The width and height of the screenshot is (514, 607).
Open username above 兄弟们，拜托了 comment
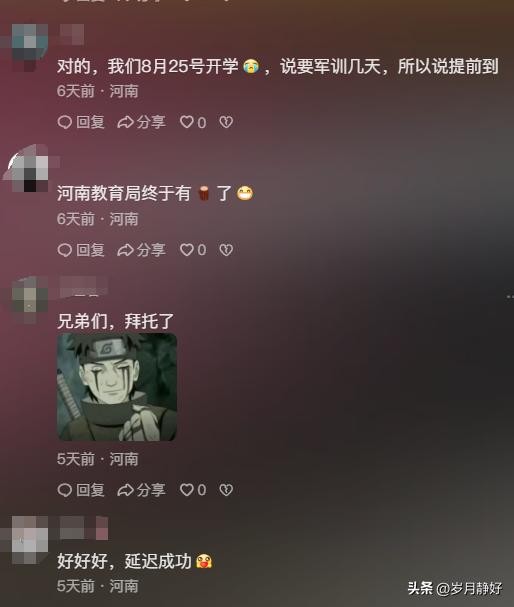tap(83, 287)
